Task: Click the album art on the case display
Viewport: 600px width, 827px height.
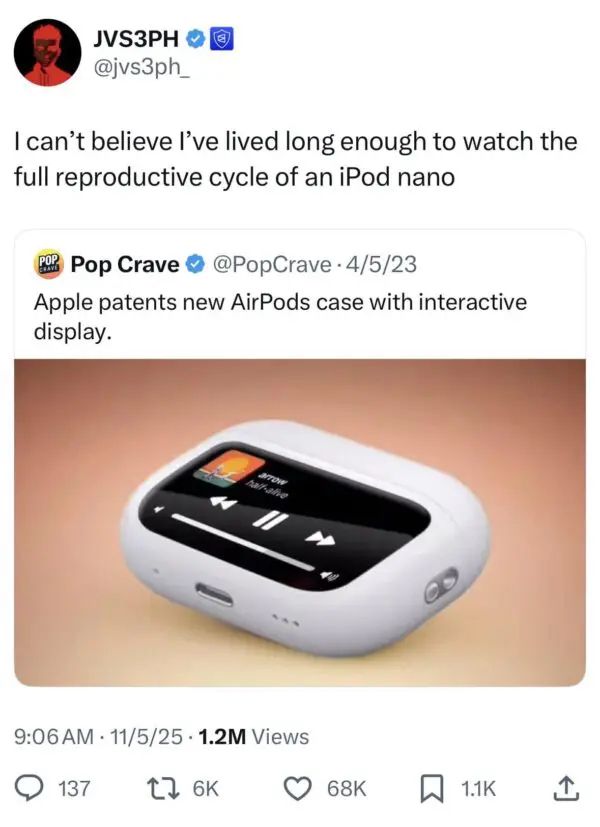Action: pyautogui.click(x=230, y=467)
